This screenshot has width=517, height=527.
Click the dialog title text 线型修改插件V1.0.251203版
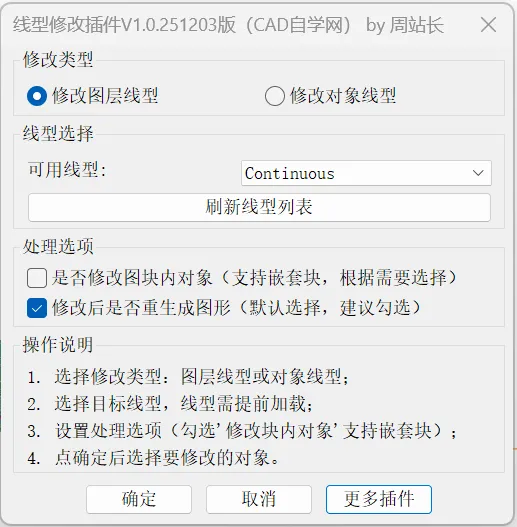coord(124,25)
